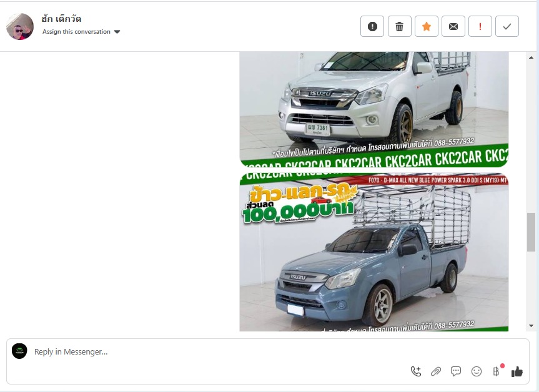The height and width of the screenshot is (392, 539).
Task: Attach a file with paperclip icon
Action: [436, 371]
